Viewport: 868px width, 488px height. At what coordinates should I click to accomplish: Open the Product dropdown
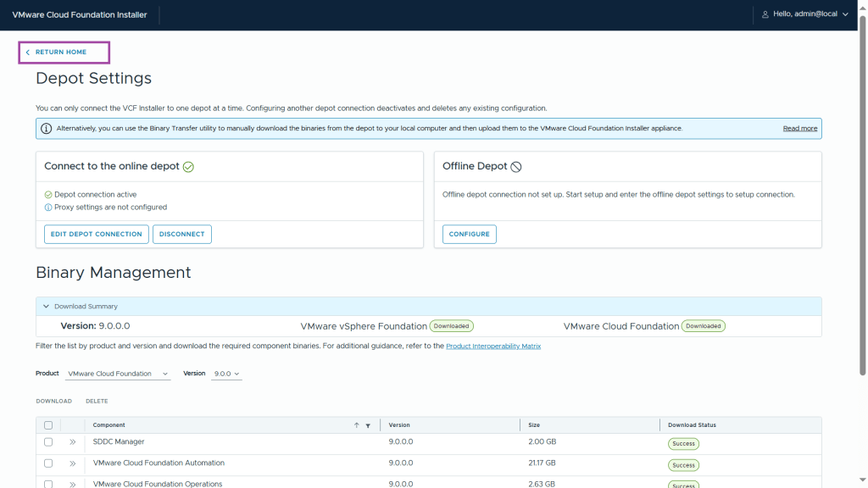click(118, 374)
